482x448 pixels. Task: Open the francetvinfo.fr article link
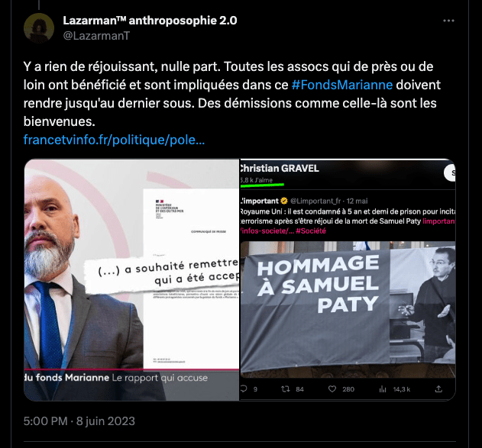(114, 140)
